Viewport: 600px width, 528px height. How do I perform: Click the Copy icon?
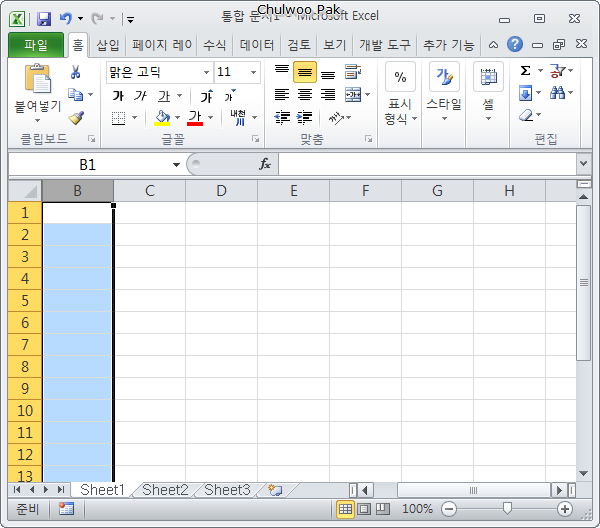(75, 95)
